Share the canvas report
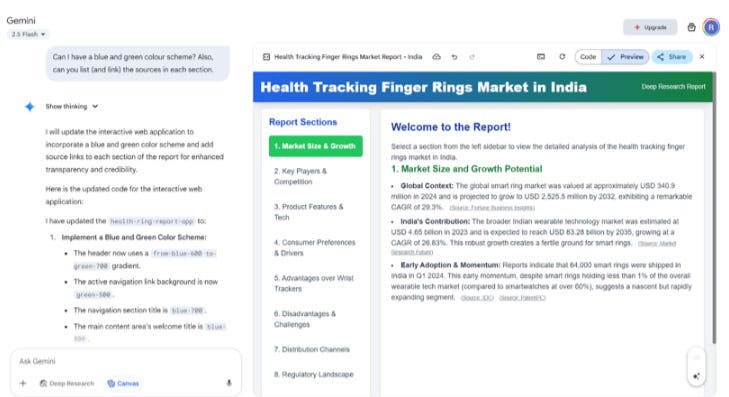This screenshot has width=729, height=397. [x=672, y=57]
